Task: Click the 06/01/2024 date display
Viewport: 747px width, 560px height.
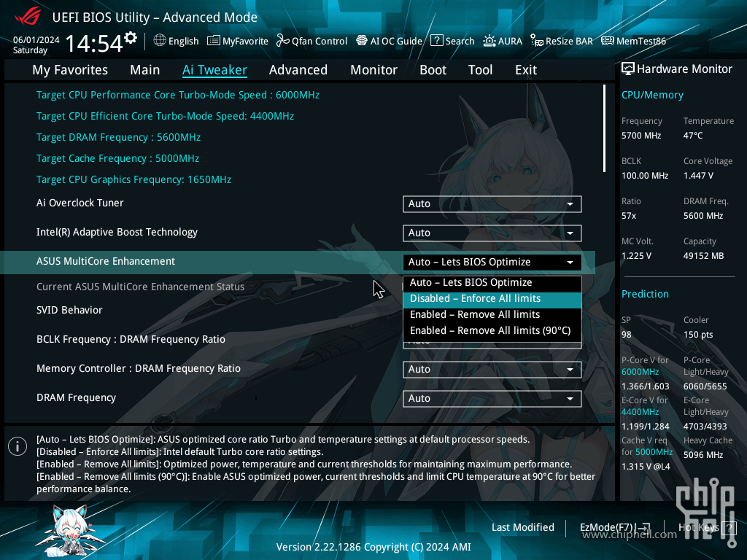Action: click(36, 39)
